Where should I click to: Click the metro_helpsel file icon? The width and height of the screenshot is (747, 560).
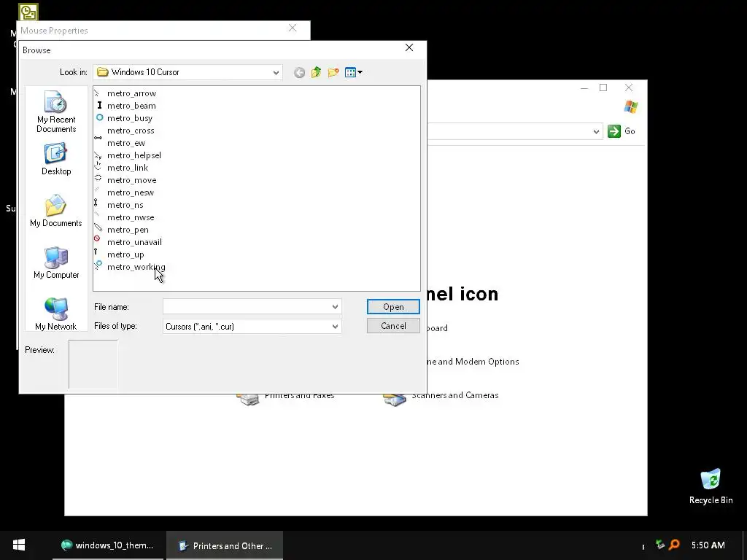tap(98, 155)
